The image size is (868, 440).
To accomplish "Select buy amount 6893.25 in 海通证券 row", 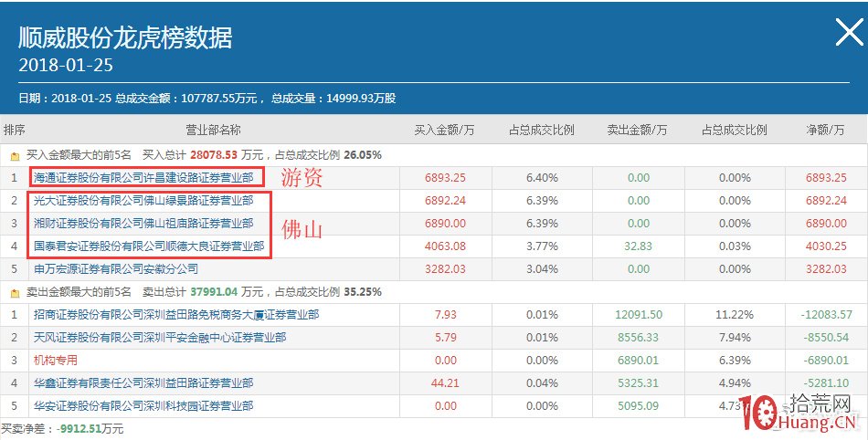I will tap(446, 178).
